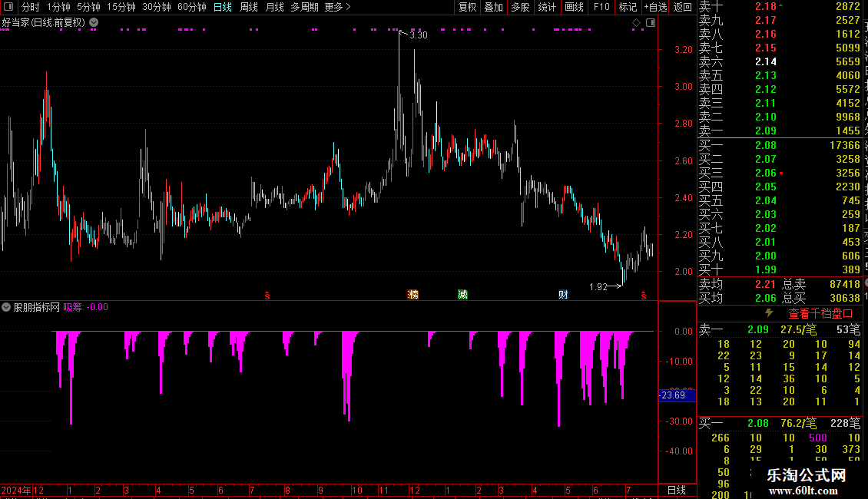
Task: Click the 榜 marker icon under the chart
Action: 413,294
